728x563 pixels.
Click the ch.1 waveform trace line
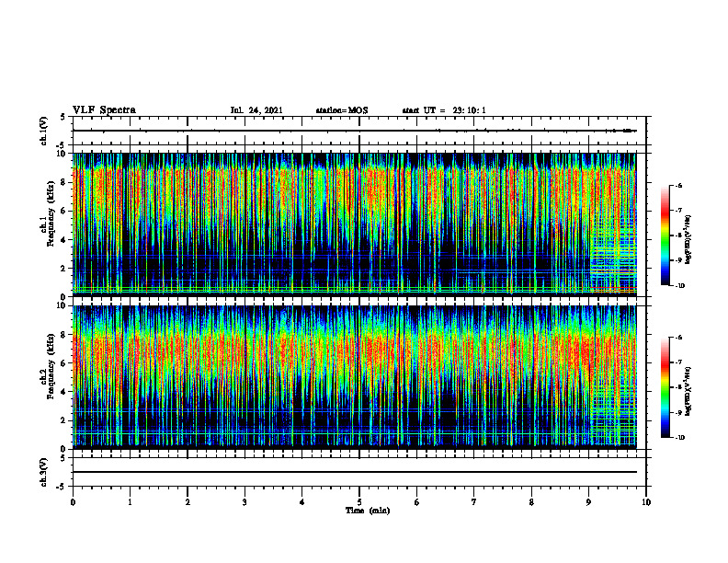click(355, 131)
